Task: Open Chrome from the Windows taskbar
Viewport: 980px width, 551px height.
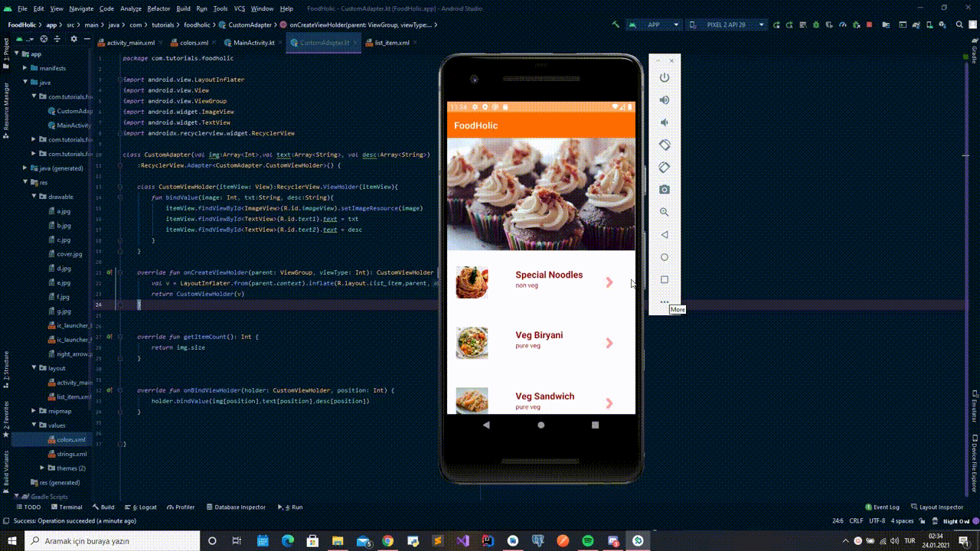Action: click(x=387, y=540)
